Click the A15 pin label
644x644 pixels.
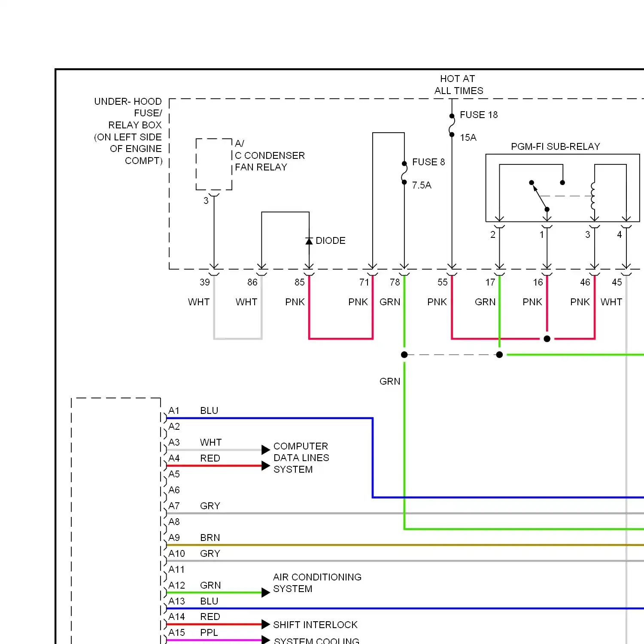(x=176, y=632)
